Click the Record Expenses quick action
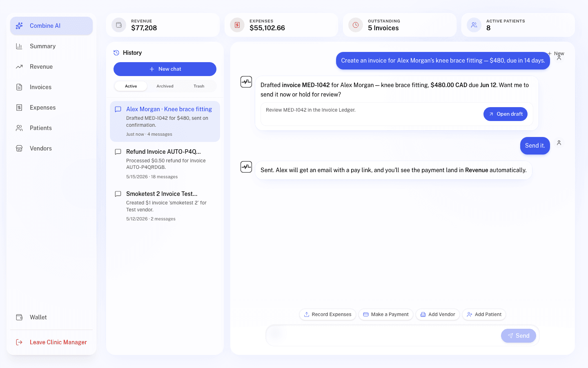Screen dimensions: 588x368 tap(328, 314)
